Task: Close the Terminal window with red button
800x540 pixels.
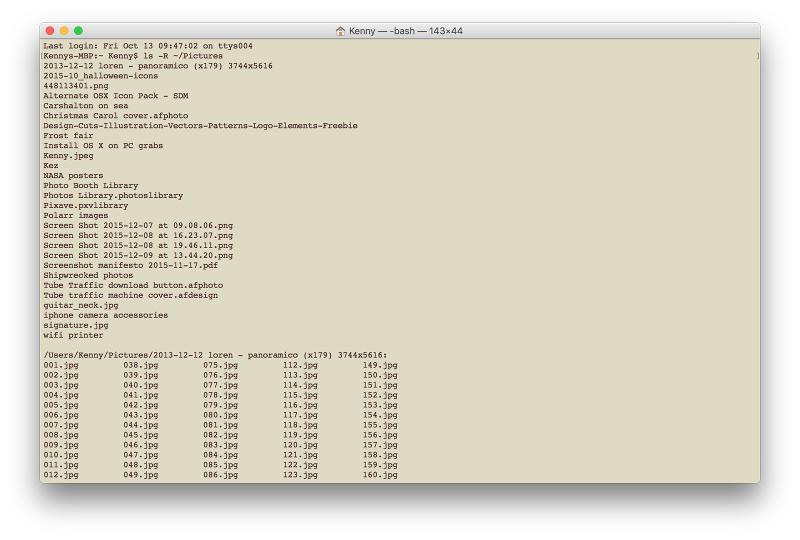Action: click(49, 31)
